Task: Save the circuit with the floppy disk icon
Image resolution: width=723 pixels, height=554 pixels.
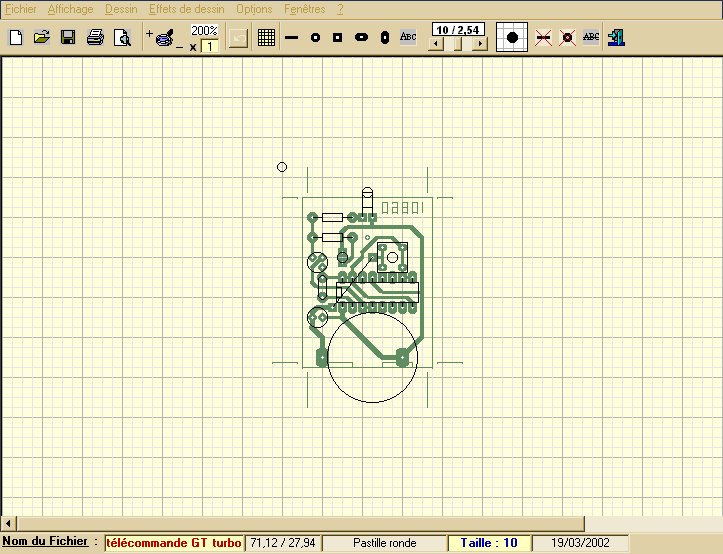Action: click(68, 38)
